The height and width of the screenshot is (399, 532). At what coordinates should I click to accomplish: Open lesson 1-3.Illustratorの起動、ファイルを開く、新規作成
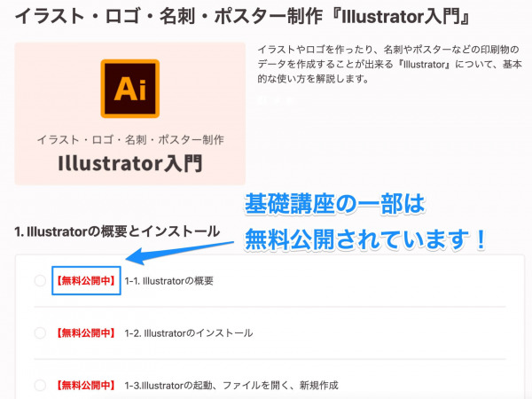(x=231, y=386)
